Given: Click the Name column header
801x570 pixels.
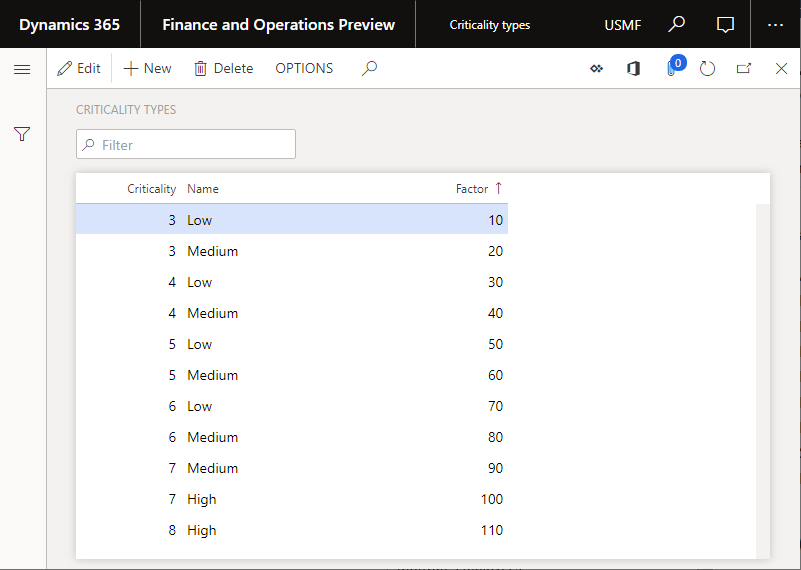Looking at the screenshot, I should (x=203, y=189).
